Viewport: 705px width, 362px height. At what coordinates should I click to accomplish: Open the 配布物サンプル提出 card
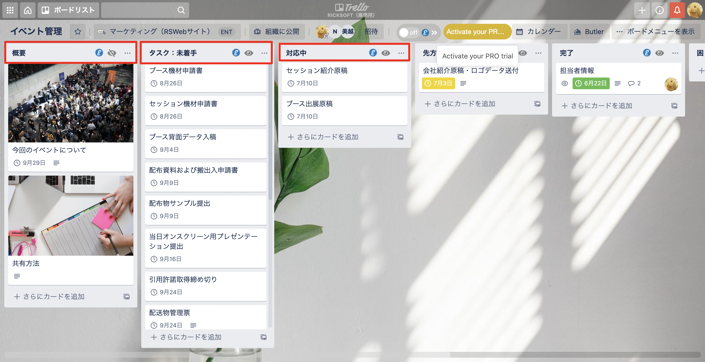click(x=205, y=210)
